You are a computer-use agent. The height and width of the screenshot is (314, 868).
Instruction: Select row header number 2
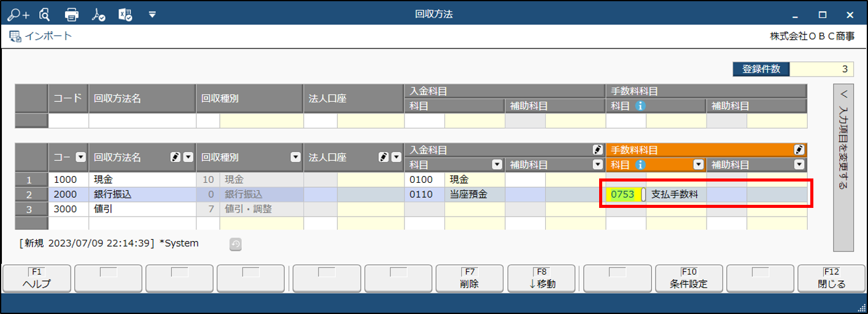(32, 194)
